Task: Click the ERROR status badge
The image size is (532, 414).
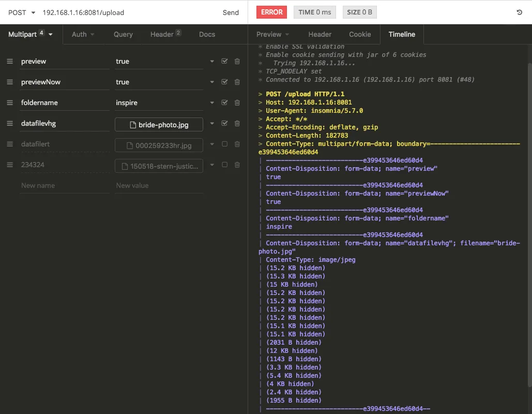Action: pyautogui.click(x=271, y=12)
